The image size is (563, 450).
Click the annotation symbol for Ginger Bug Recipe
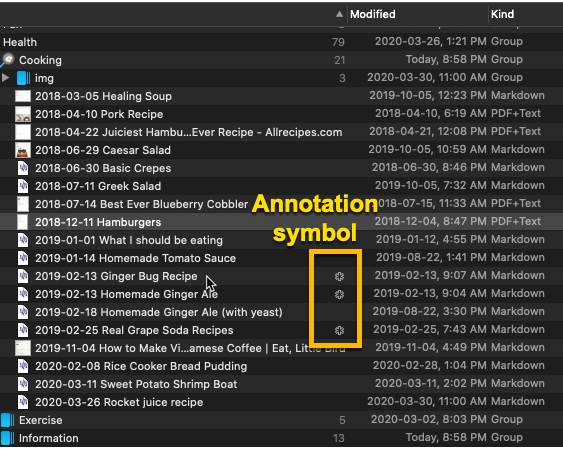pyautogui.click(x=339, y=276)
